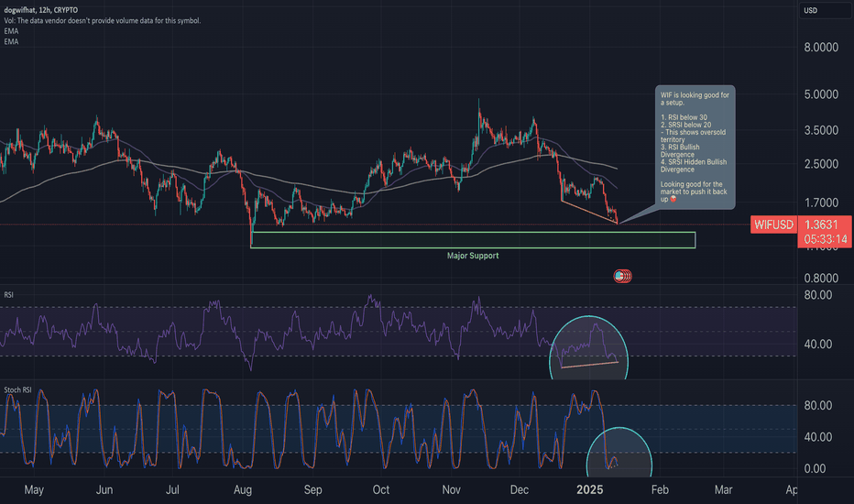The height and width of the screenshot is (504, 854).
Task: Click the '1. RSI below 30' callout line
Action: pyautogui.click(x=684, y=117)
